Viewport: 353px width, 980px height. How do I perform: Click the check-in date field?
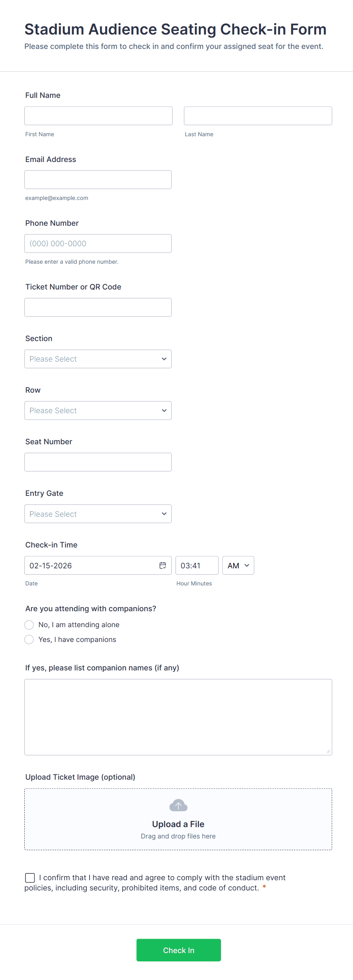pos(91,565)
